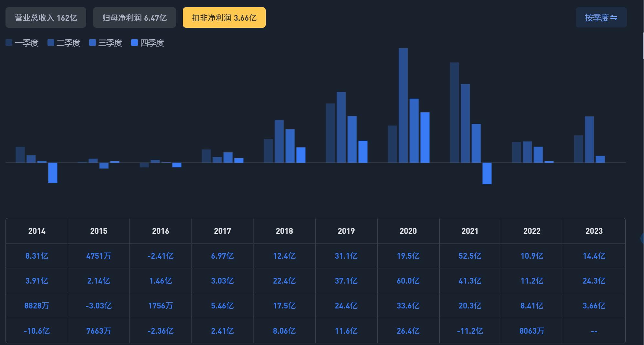Viewport: 644px width, 345px height.
Task: Click the 8.41亿 cell
Action: (532, 306)
